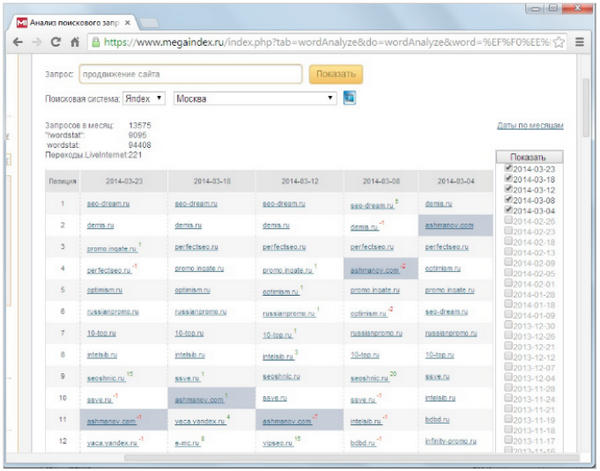Open the Москва region dropdown
Viewport: 600px width, 471px height.
point(255,99)
